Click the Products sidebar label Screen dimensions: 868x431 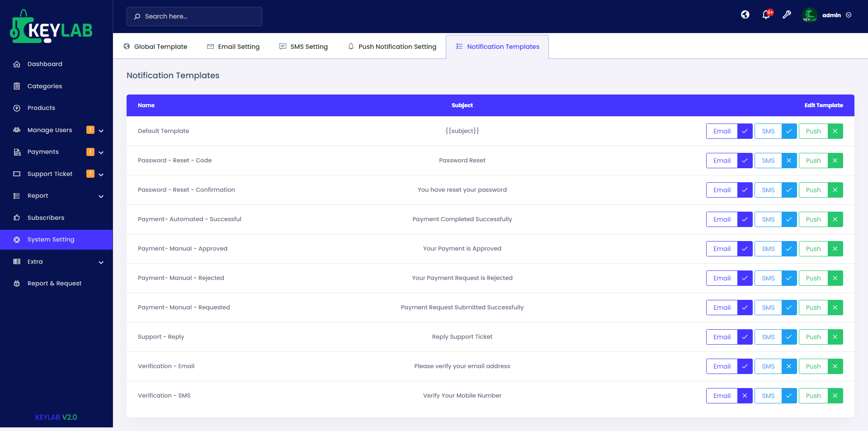coord(41,108)
